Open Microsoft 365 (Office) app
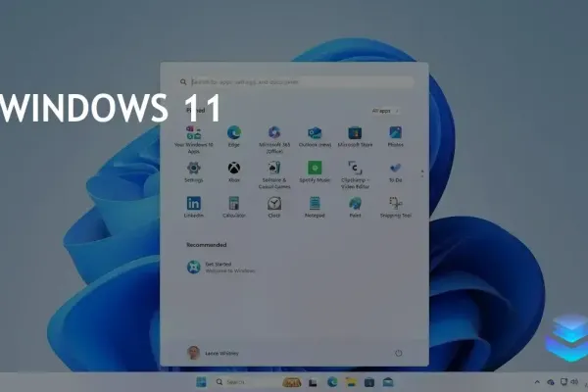This screenshot has height=392, width=588. coord(274,139)
